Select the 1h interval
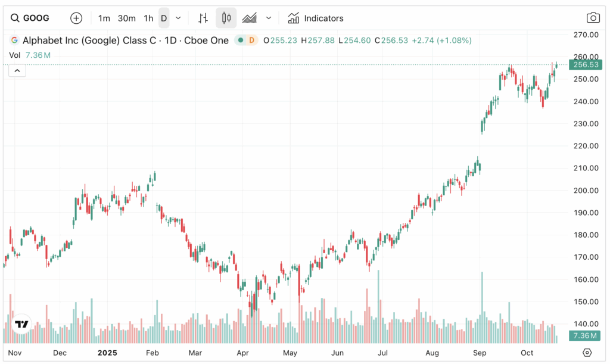This screenshot has width=610, height=364. pos(148,18)
